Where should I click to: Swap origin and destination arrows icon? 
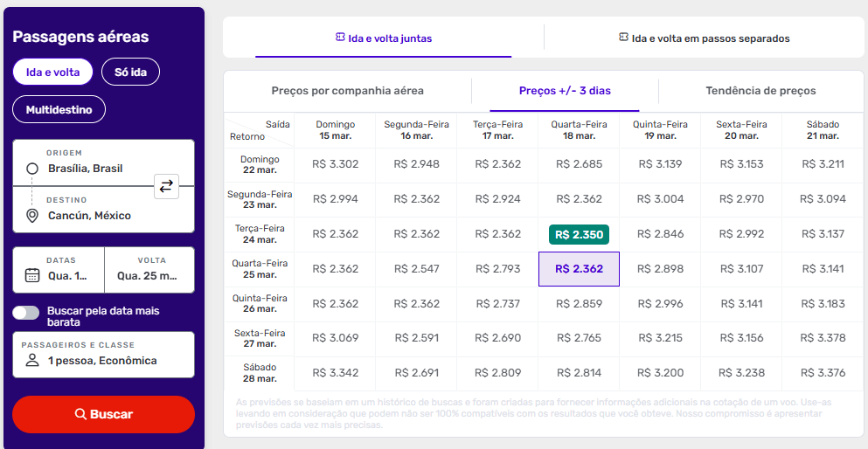pos(166,185)
